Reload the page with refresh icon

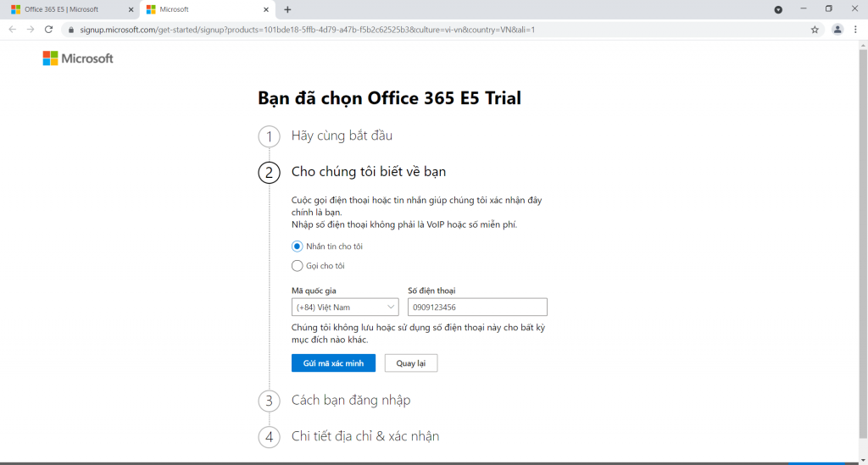click(x=49, y=30)
